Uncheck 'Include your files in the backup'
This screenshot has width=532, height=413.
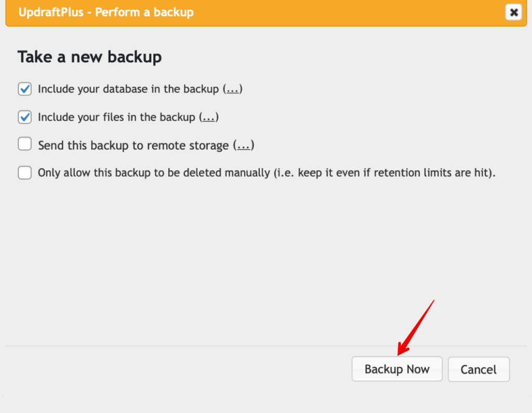tap(24, 117)
